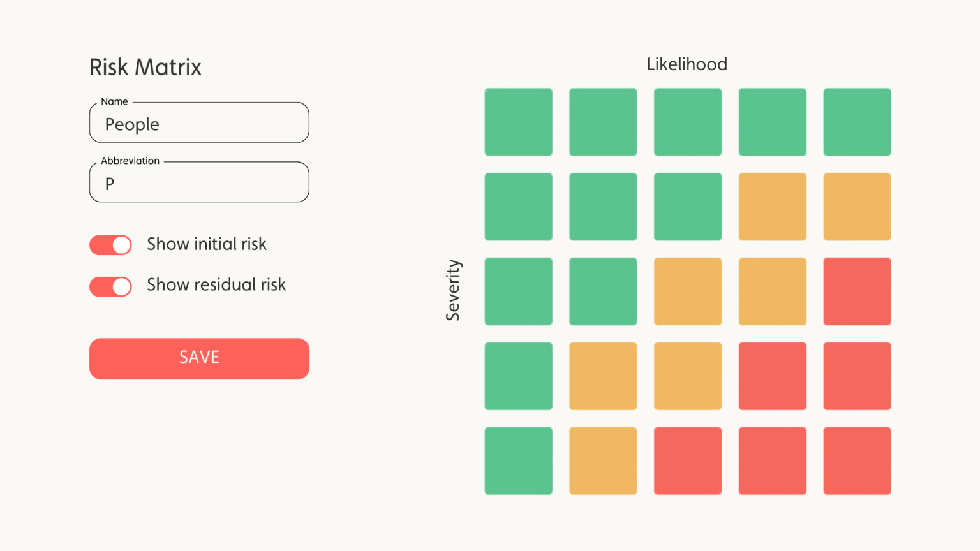Turn off the Show residual risk switch
The image size is (980, 551).
tap(111, 286)
